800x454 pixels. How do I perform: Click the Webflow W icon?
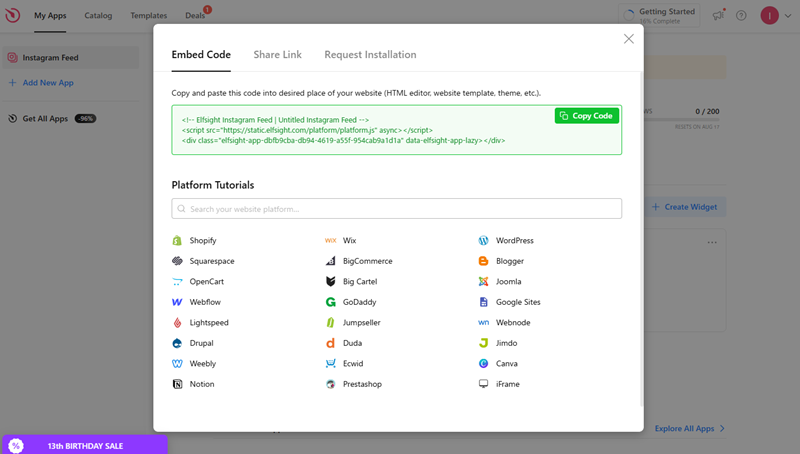pyautogui.click(x=177, y=302)
